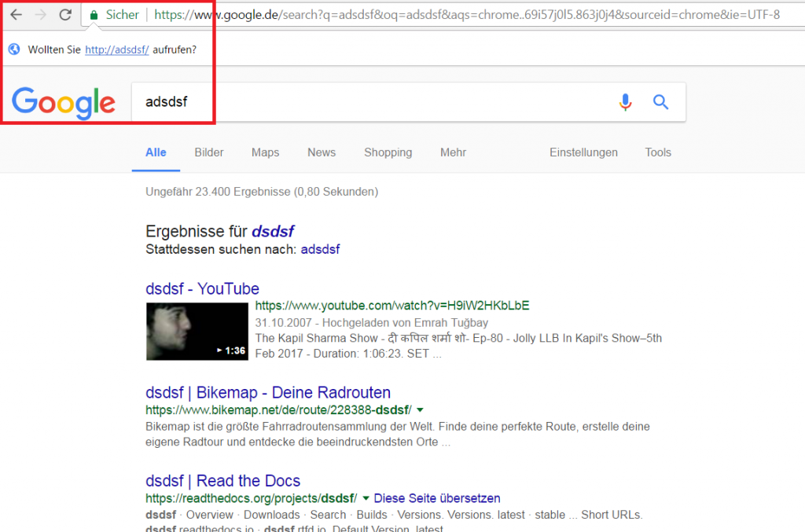Viewport: 805px width, 532px height.
Task: Open the search Tools options
Action: 658,152
